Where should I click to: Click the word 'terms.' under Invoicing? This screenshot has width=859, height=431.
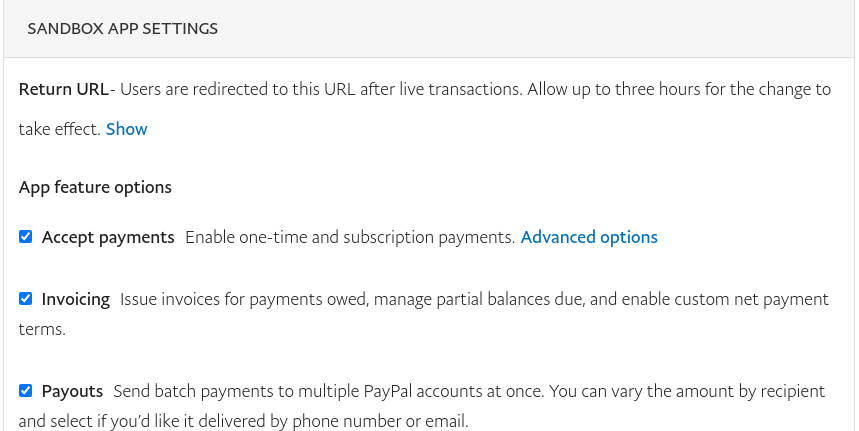coord(42,329)
